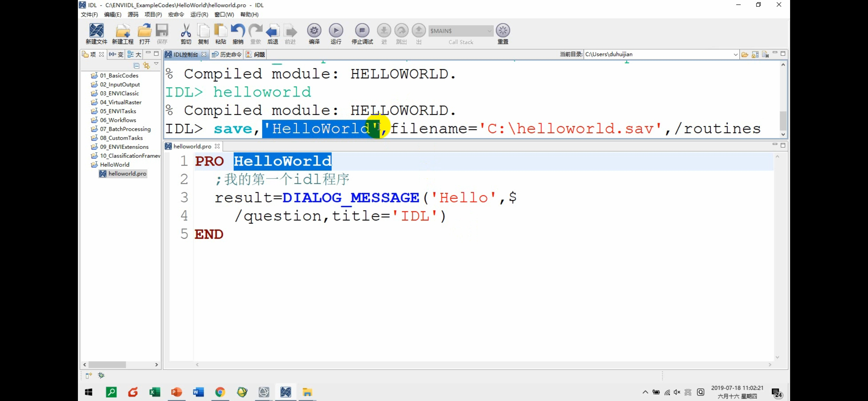Image resolution: width=868 pixels, height=401 pixels.
Task: Maximize the editor pane
Action: click(x=783, y=145)
